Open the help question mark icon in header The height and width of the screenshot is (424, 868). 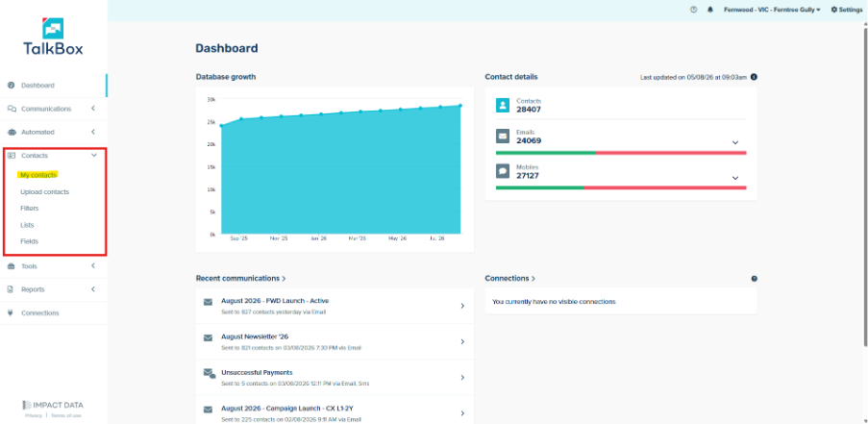(x=694, y=10)
